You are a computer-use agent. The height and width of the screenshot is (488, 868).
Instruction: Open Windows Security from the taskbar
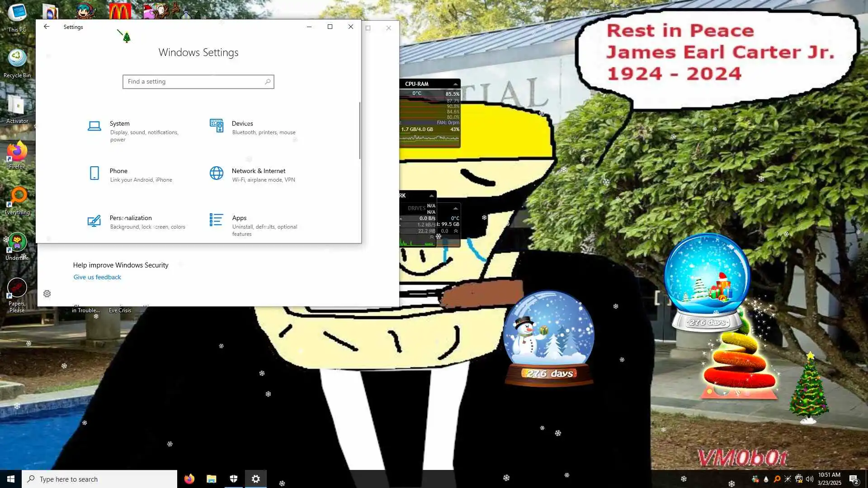tap(234, 479)
